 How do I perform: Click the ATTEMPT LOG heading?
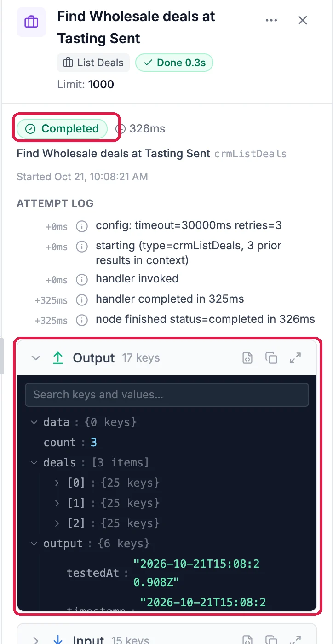pos(55,203)
